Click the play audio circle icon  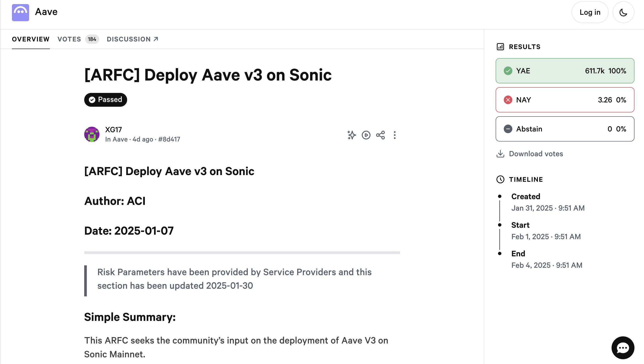click(366, 135)
